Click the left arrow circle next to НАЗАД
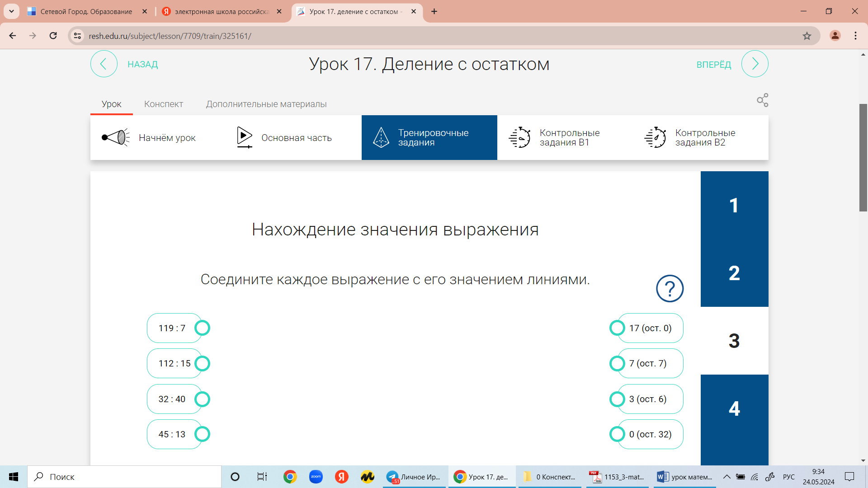Image resolution: width=868 pixels, height=488 pixels. click(x=104, y=64)
